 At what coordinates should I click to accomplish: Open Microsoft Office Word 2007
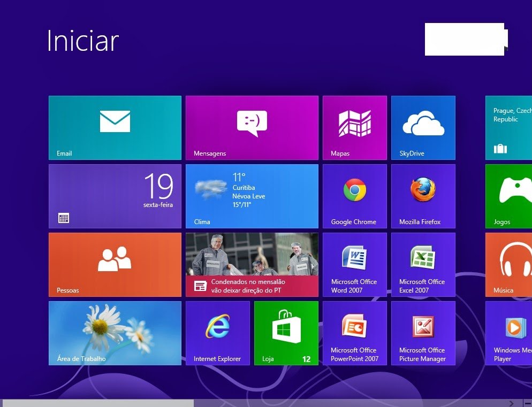(x=354, y=264)
